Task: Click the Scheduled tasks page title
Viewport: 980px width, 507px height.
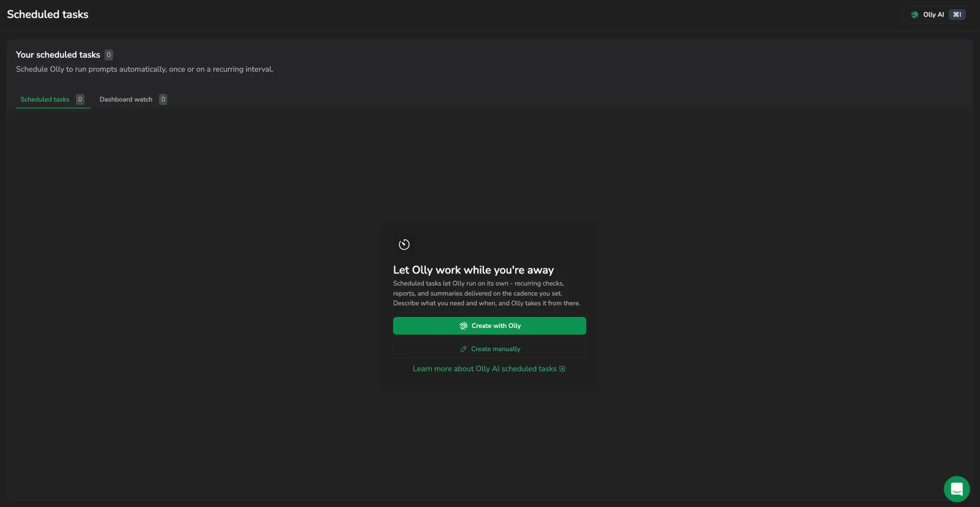Action: 48,14
